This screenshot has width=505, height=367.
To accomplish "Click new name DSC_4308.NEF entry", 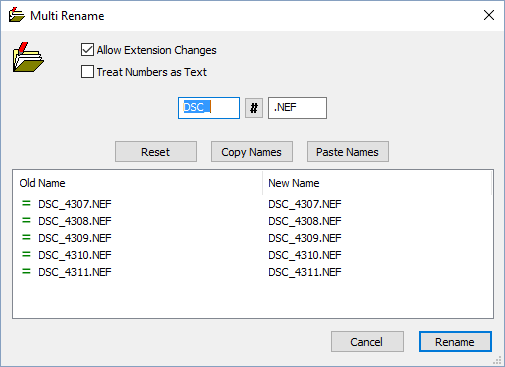I will 305,221.
